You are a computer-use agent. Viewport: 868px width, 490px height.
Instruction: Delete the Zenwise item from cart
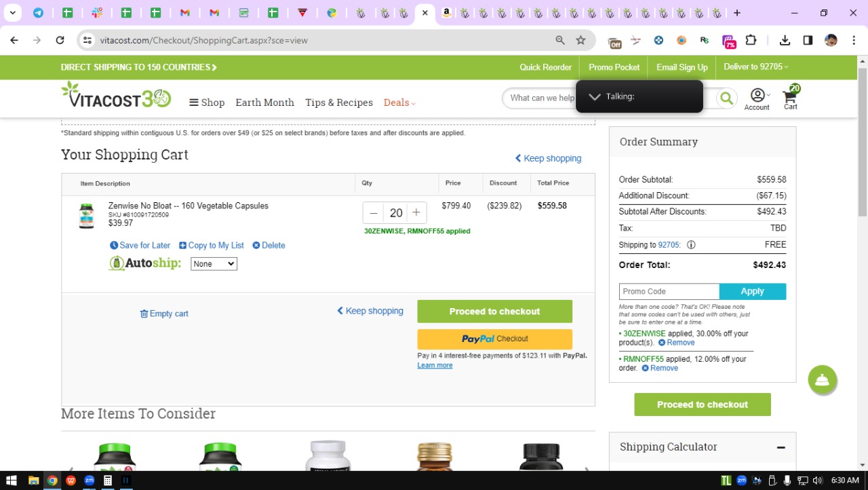click(x=269, y=246)
